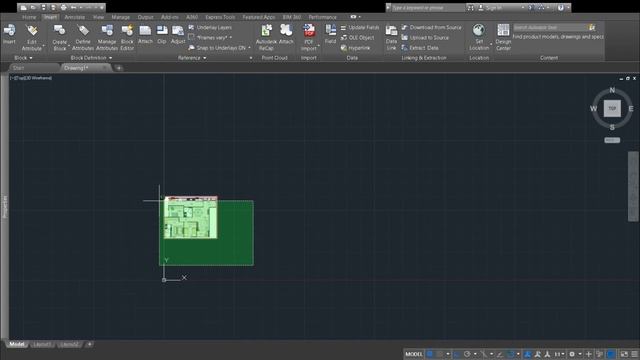
Task: Switch to the Annotate ribbon tab
Action: point(75,17)
